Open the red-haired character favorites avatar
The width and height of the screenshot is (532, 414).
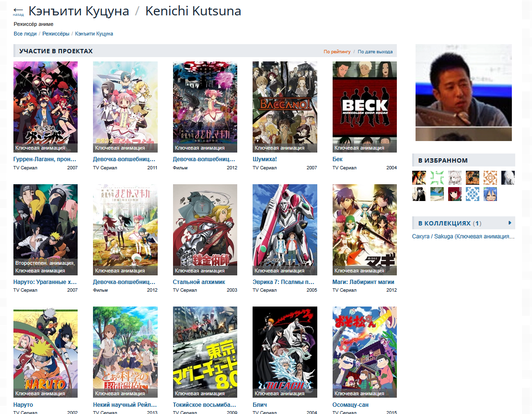[x=455, y=194]
